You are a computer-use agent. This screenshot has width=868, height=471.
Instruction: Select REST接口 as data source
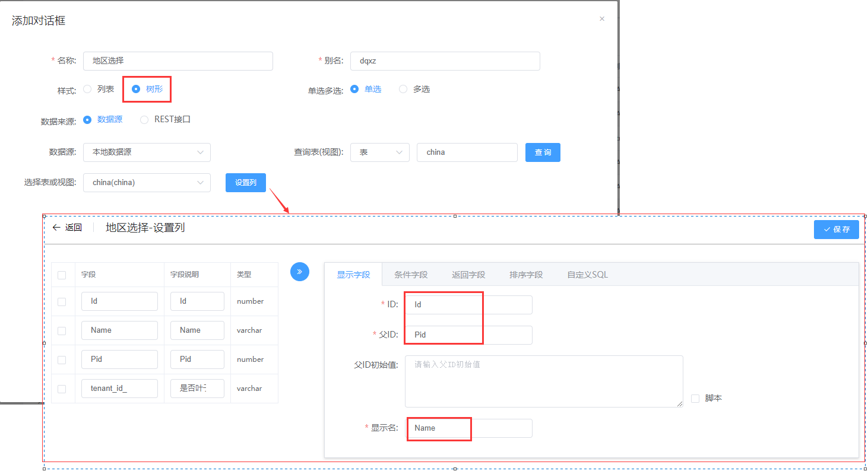point(144,119)
